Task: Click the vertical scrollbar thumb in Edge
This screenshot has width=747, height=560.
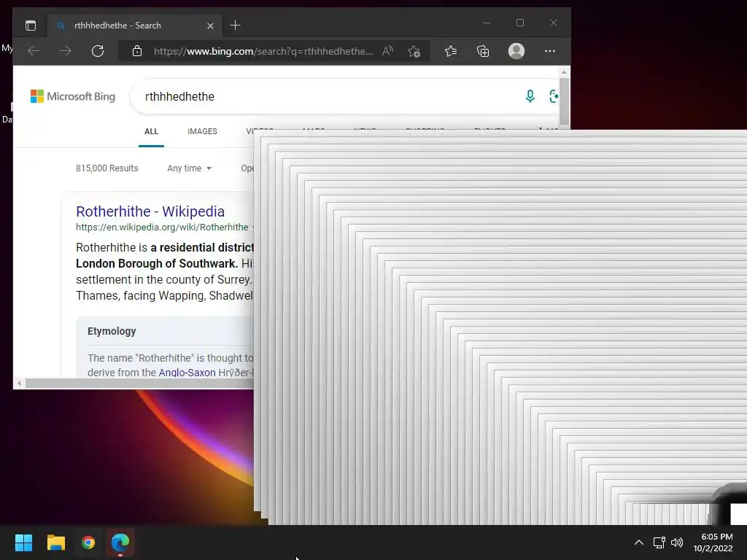Action: click(x=564, y=101)
